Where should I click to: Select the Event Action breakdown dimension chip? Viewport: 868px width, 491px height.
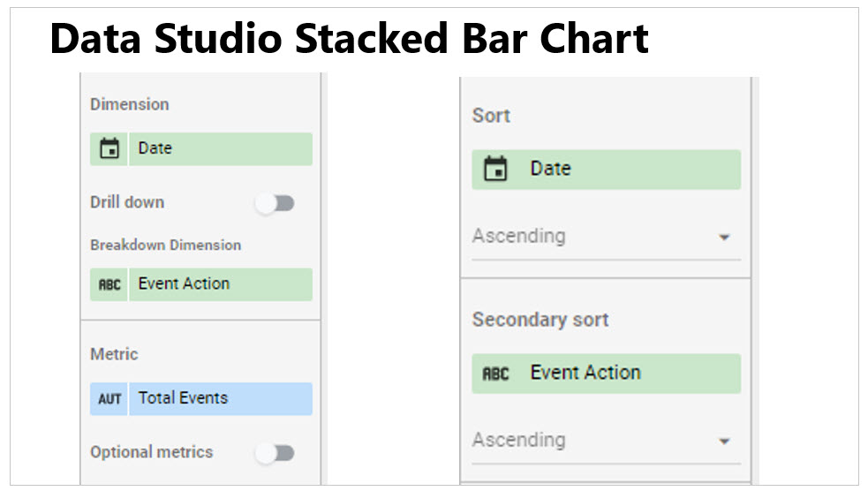coord(201,284)
